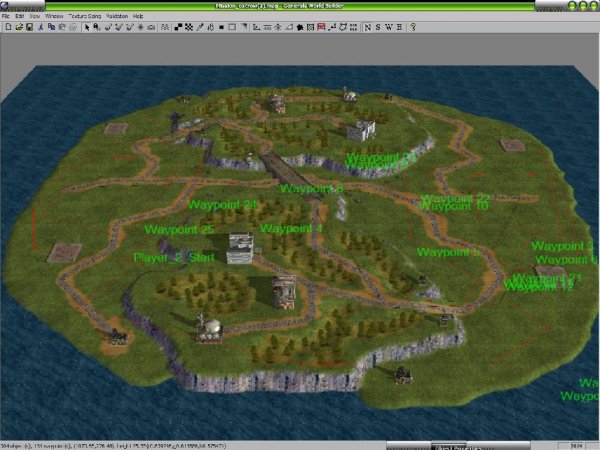Viewport: 600px width, 450px height.
Task: Click the Print icon in toolbar
Action: [73, 27]
